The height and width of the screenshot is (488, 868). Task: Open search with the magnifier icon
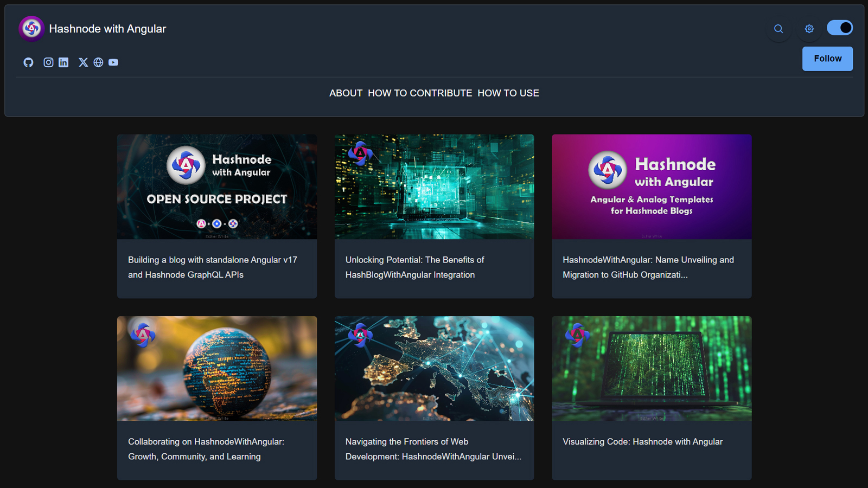pos(778,29)
